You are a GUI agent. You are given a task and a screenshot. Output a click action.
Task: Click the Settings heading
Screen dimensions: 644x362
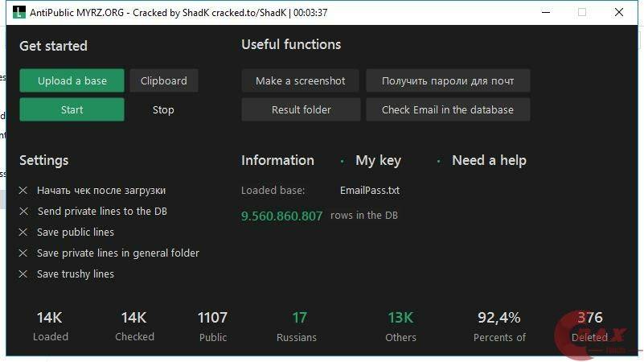pyautogui.click(x=44, y=160)
